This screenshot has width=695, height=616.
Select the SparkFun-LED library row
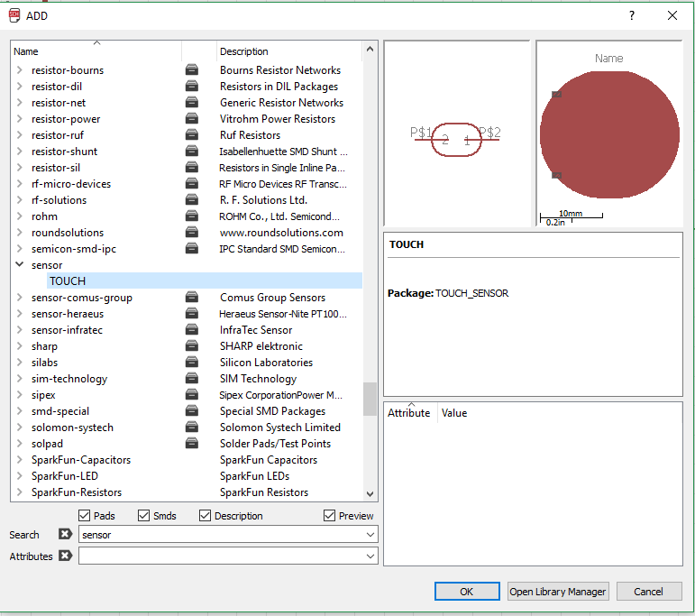pyautogui.click(x=187, y=476)
